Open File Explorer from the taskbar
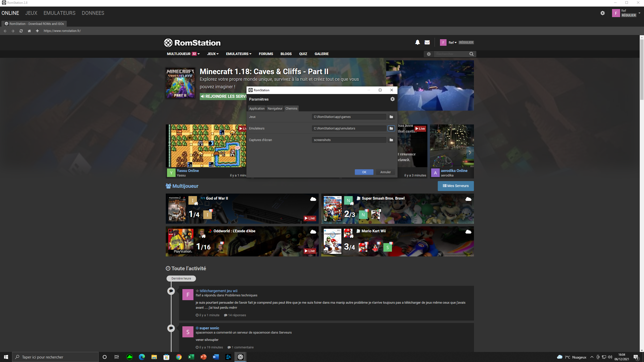644x362 pixels. pos(154,357)
